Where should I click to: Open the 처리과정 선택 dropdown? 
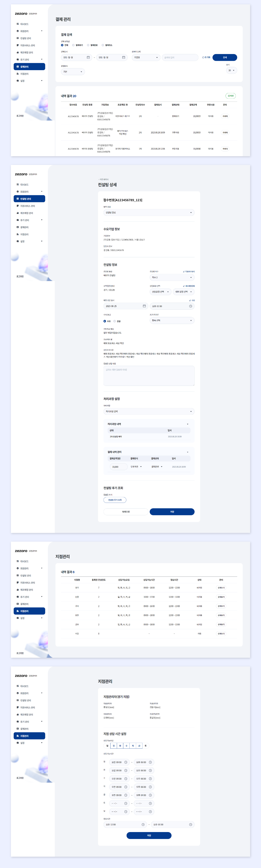pos(149,411)
